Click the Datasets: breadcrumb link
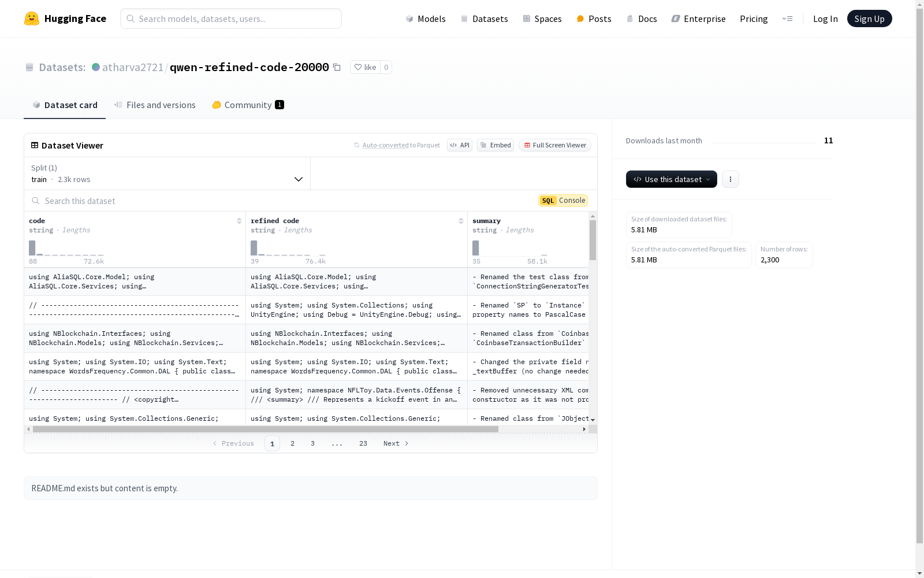 (x=62, y=67)
